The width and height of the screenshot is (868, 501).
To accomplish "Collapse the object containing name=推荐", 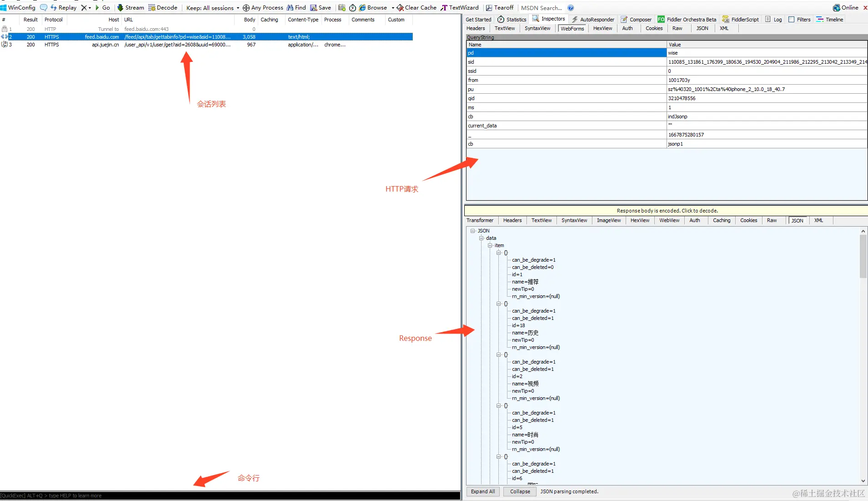I will tap(499, 253).
